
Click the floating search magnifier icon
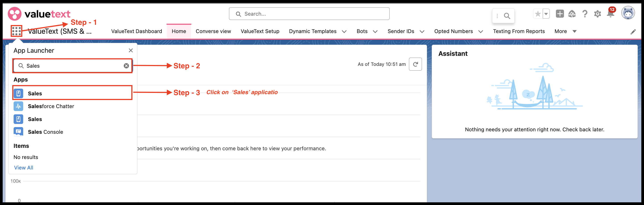(x=507, y=16)
